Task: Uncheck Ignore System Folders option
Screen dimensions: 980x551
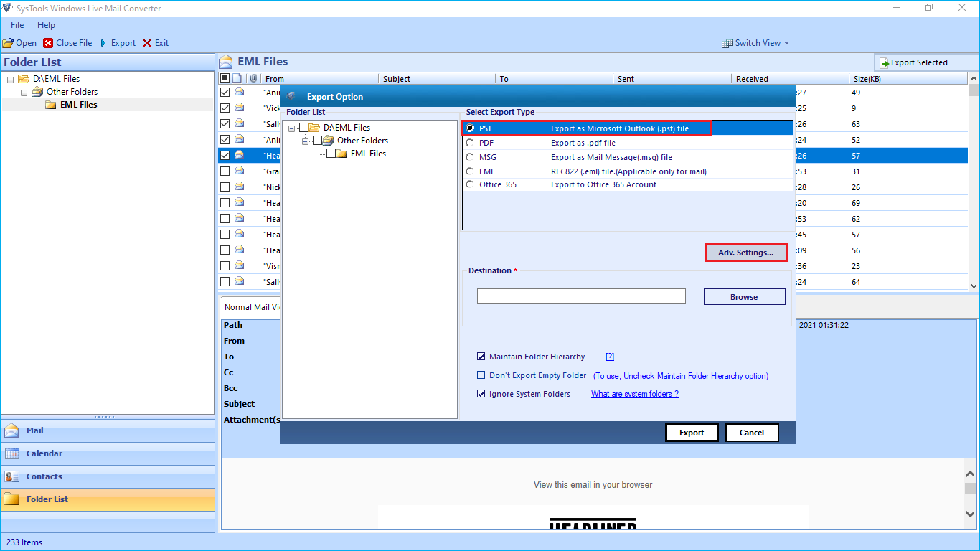Action: point(481,394)
